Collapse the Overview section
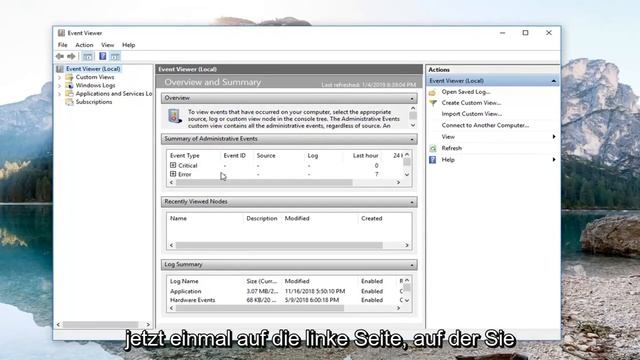This screenshot has width=640, height=360. (411, 98)
